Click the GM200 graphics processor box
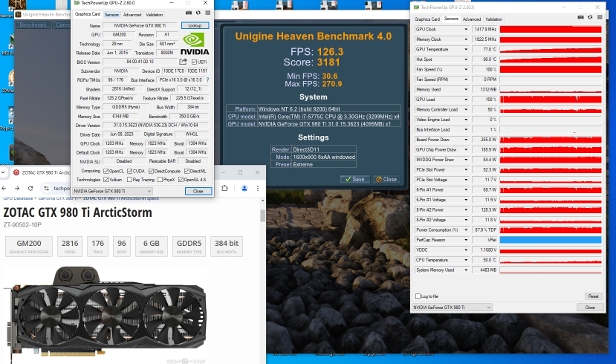This screenshot has width=616, height=364. point(29,246)
